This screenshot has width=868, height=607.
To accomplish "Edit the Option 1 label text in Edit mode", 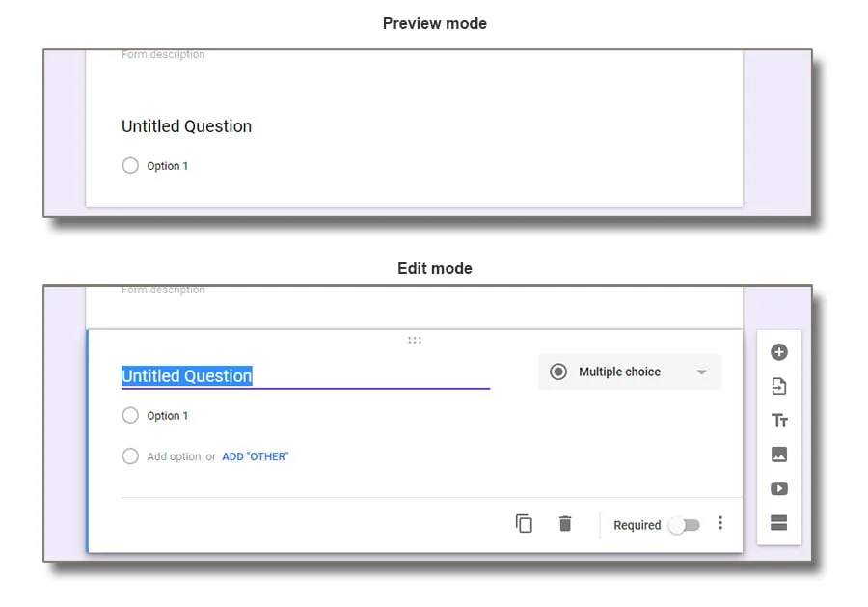I will coord(168,416).
